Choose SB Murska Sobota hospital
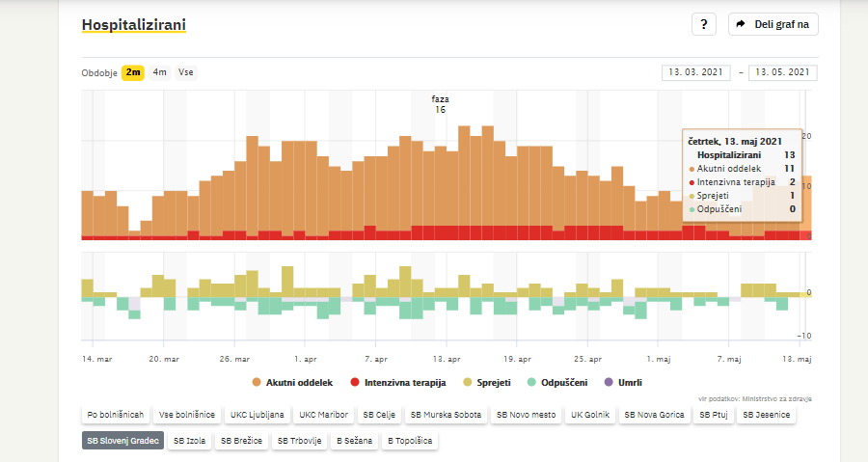868x462 pixels. pyautogui.click(x=444, y=415)
